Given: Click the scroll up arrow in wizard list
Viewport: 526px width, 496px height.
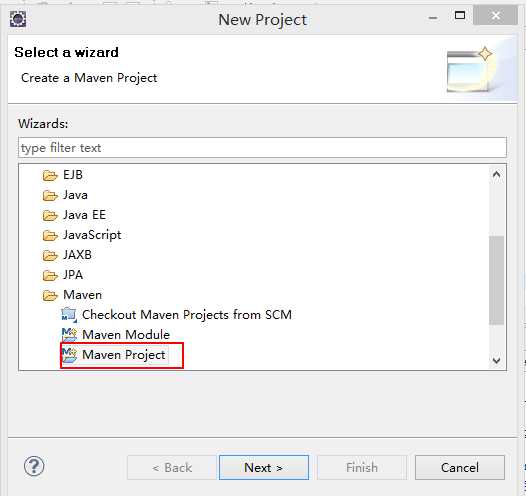Looking at the screenshot, I should [x=496, y=174].
